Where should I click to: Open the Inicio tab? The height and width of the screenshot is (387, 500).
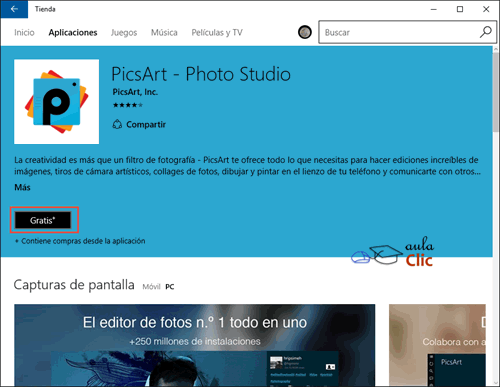point(24,32)
